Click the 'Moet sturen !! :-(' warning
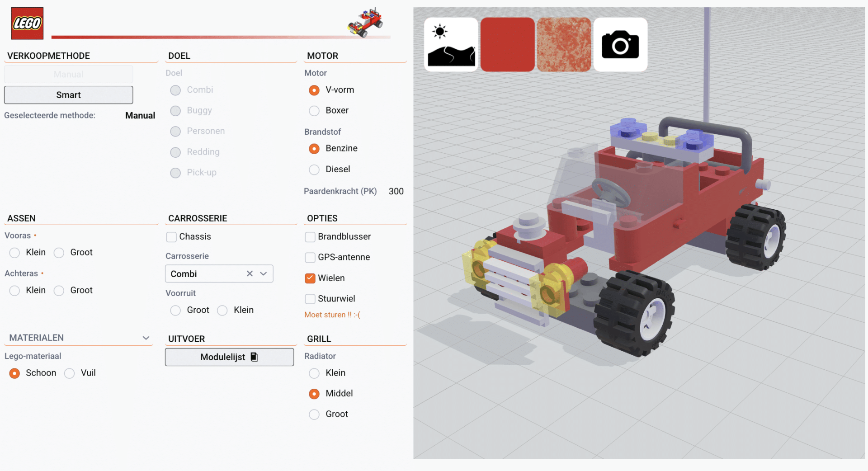This screenshot has height=471, width=868. point(332,315)
